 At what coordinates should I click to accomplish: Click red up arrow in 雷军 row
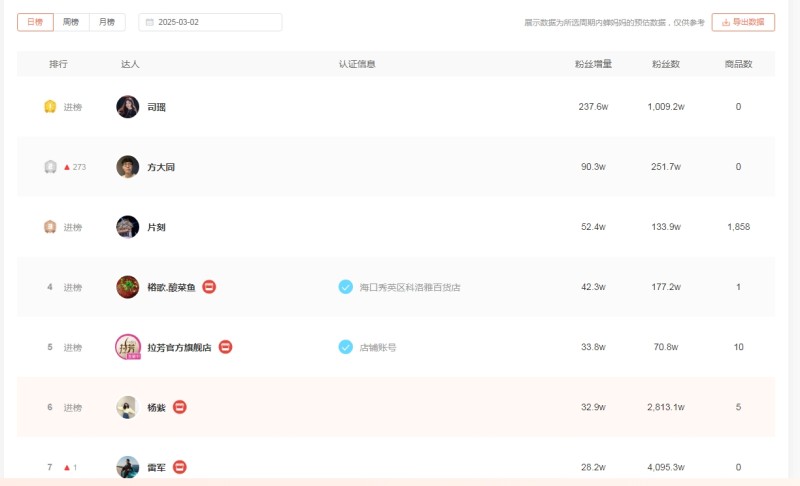point(66,468)
